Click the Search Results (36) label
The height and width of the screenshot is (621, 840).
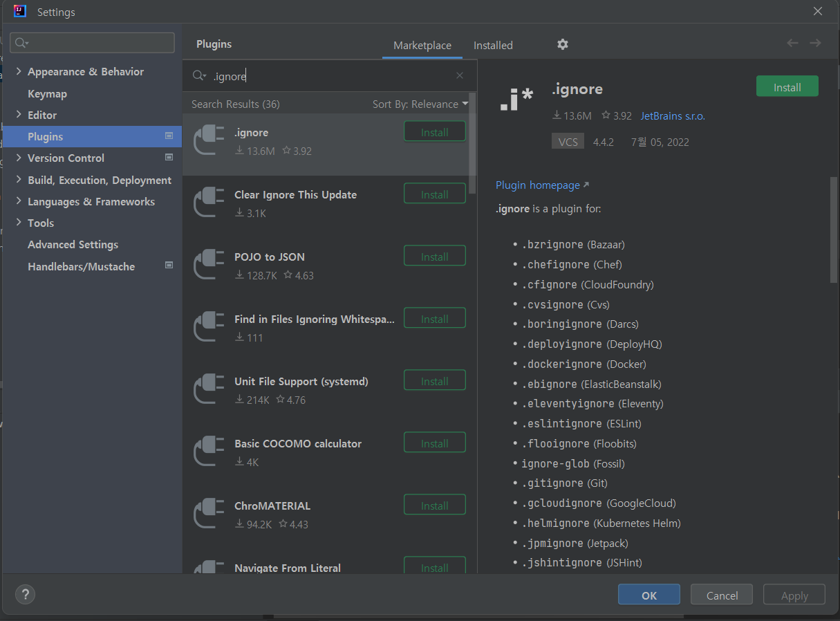point(236,104)
